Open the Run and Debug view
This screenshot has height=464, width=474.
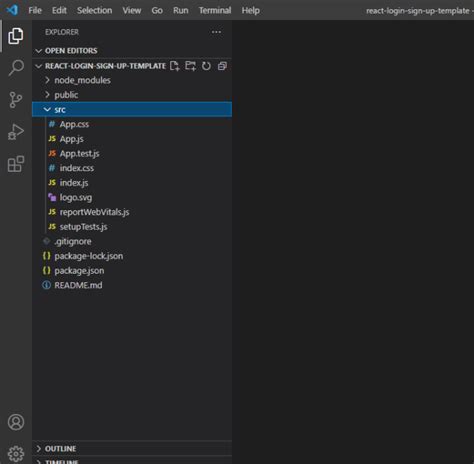click(16, 132)
